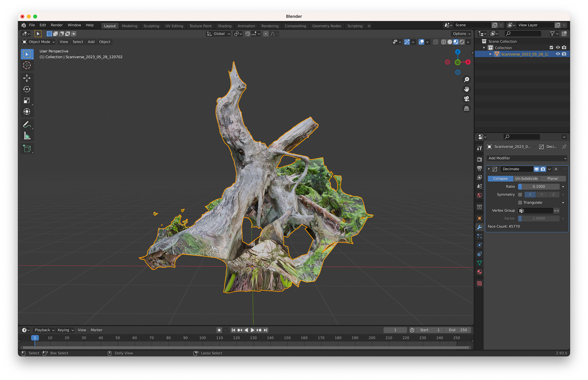The width and height of the screenshot is (588, 380).
Task: Activate the Annotate pencil tool
Action: tap(27, 124)
